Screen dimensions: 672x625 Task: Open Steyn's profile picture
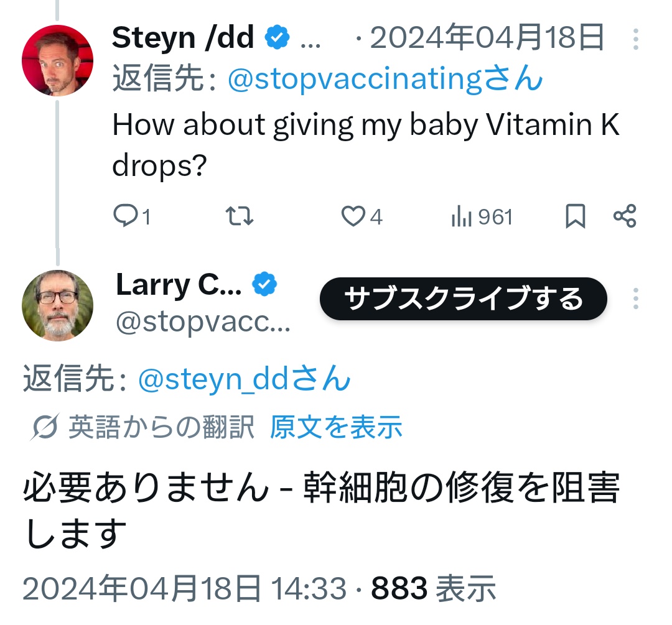point(57,60)
